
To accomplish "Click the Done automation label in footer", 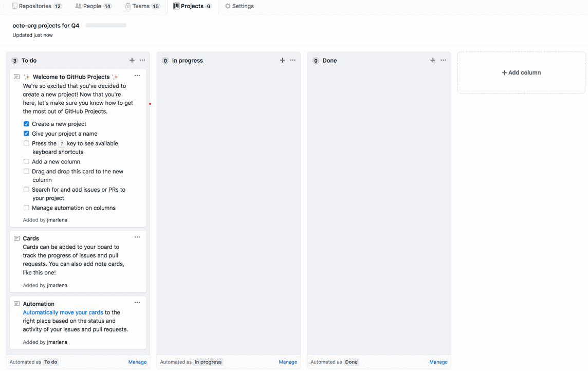I will [352, 362].
